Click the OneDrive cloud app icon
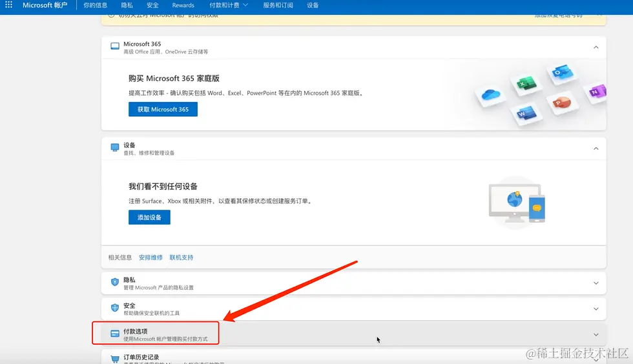 click(x=490, y=95)
